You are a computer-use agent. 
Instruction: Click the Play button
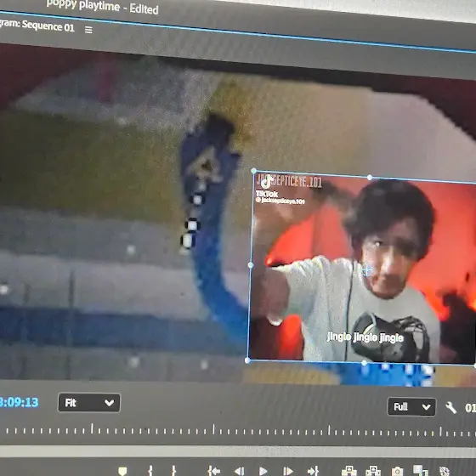tap(263, 471)
